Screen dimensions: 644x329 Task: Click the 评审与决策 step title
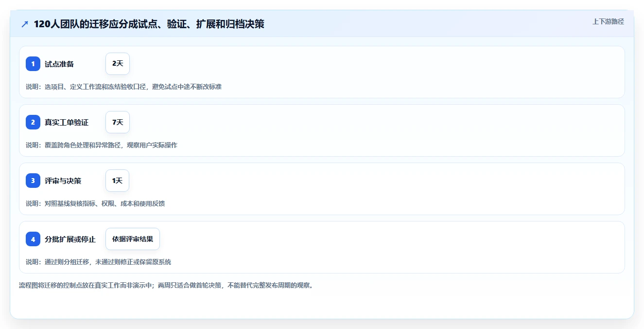pyautogui.click(x=63, y=181)
